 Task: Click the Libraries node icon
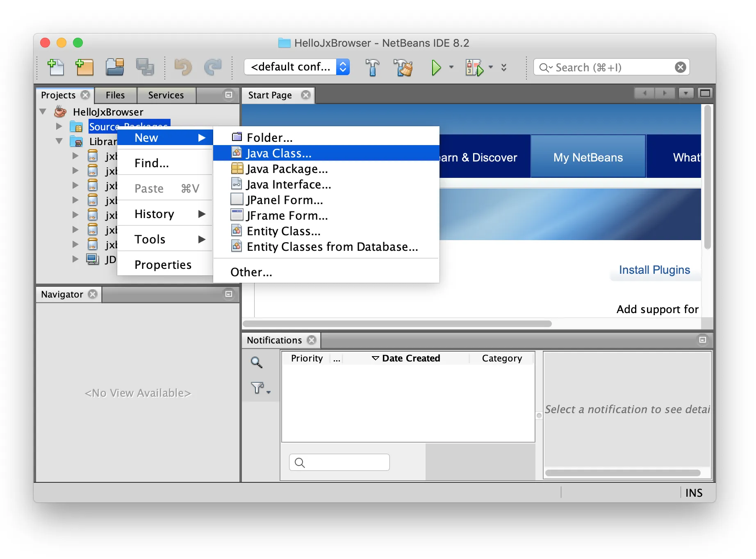point(76,141)
